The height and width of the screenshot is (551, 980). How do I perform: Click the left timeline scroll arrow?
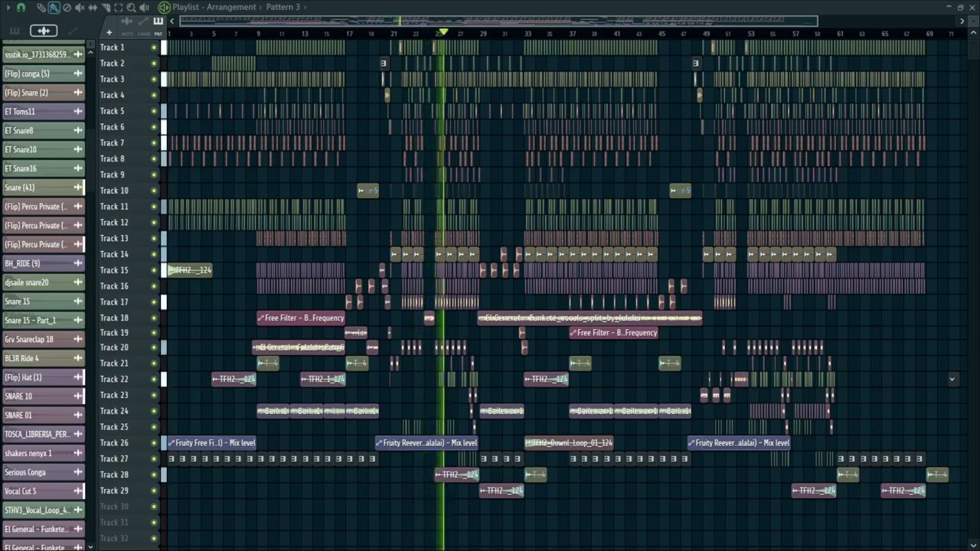172,21
